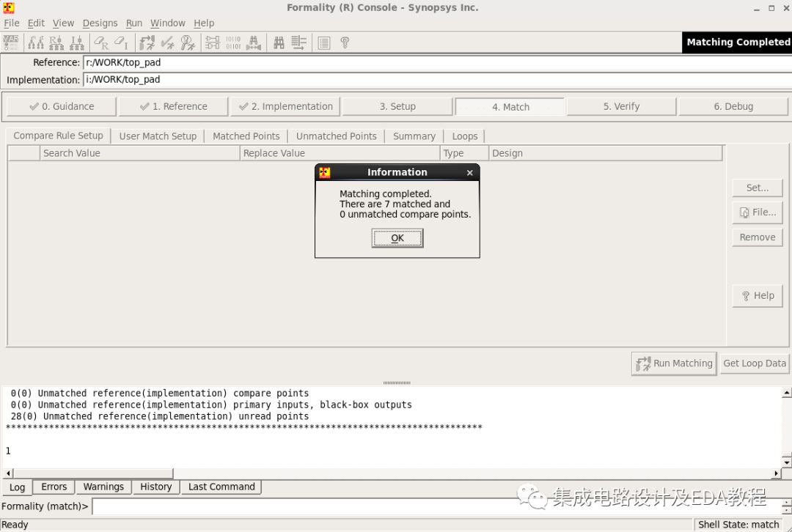Switch to the Matched Points tab

[x=246, y=136]
